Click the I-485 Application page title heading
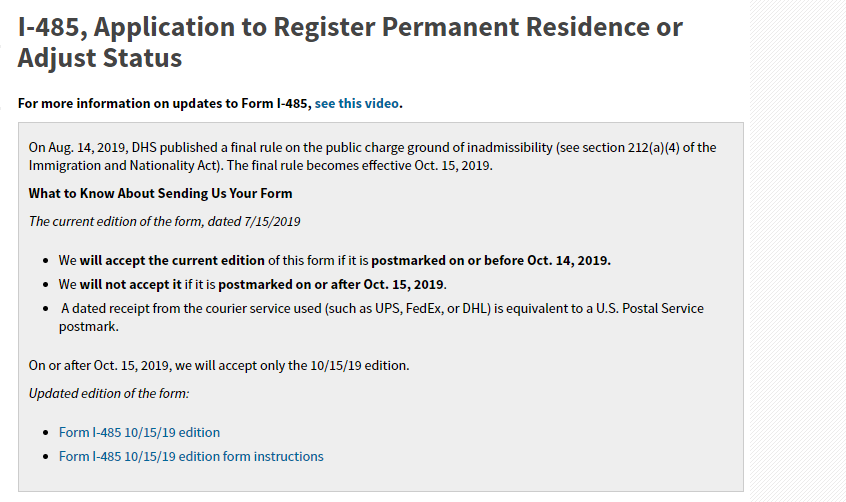The height and width of the screenshot is (502, 846). (350, 42)
